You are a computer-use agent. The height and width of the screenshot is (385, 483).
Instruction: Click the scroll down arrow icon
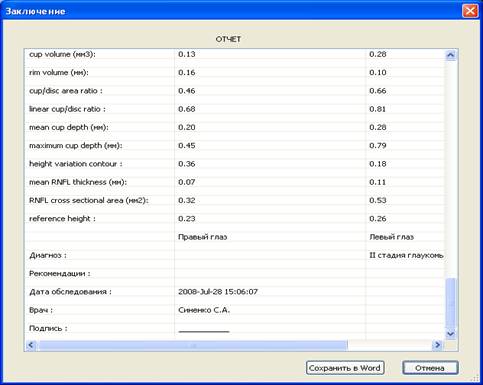click(x=450, y=334)
